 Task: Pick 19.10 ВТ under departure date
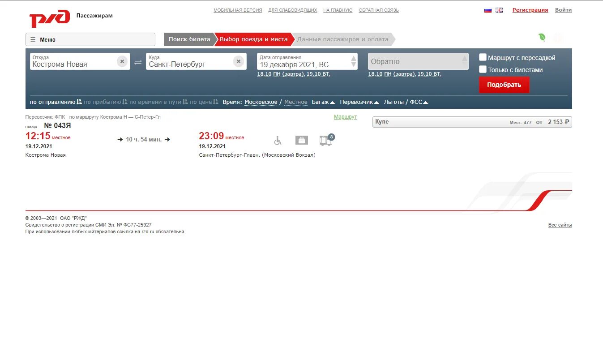click(318, 74)
